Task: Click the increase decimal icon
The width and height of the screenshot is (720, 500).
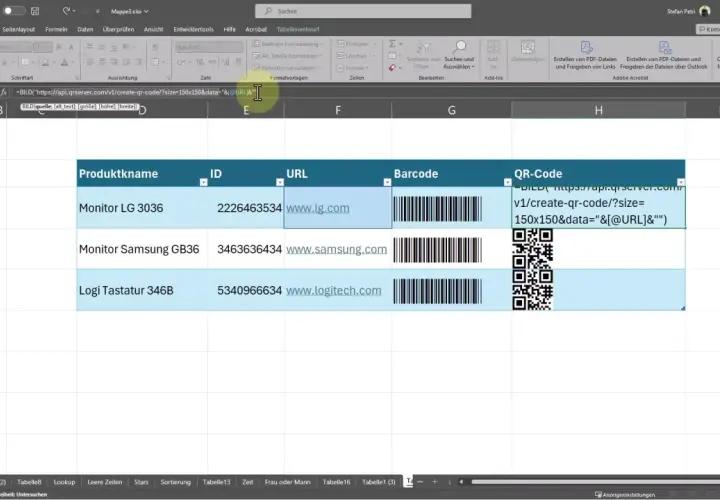Action: (x=225, y=62)
